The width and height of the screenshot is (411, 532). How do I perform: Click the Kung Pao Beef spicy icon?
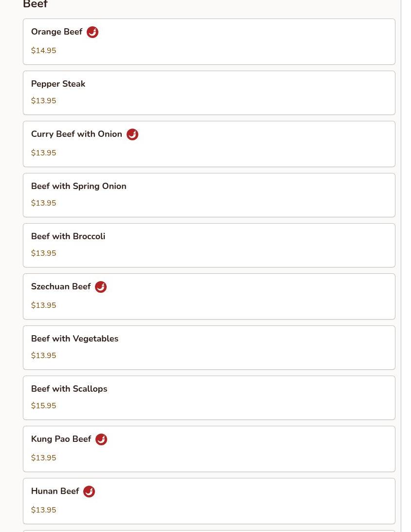pyautogui.click(x=101, y=439)
